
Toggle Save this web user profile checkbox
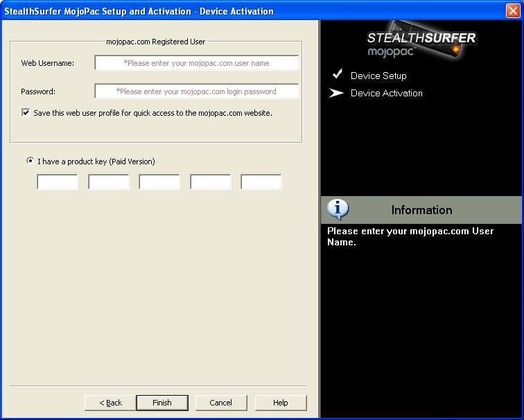pyautogui.click(x=26, y=112)
